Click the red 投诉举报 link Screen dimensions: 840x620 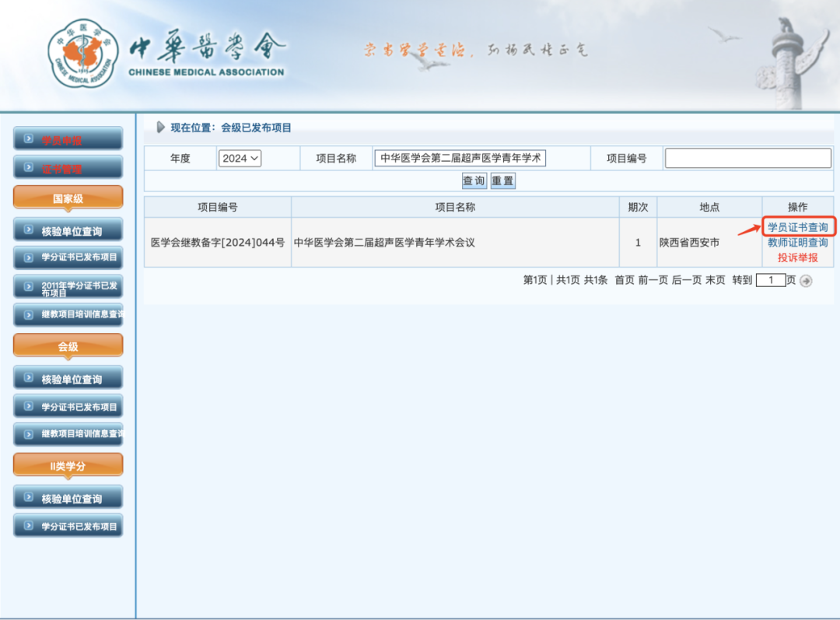(x=798, y=257)
